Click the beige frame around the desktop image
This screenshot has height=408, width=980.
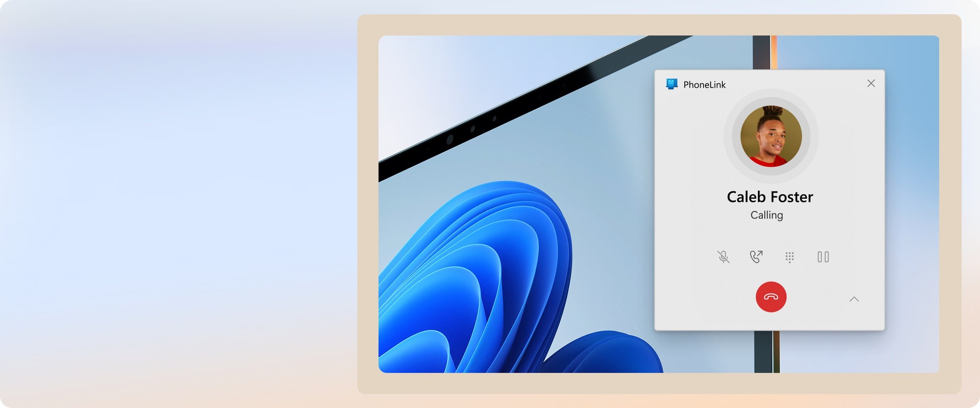[x=367, y=204]
